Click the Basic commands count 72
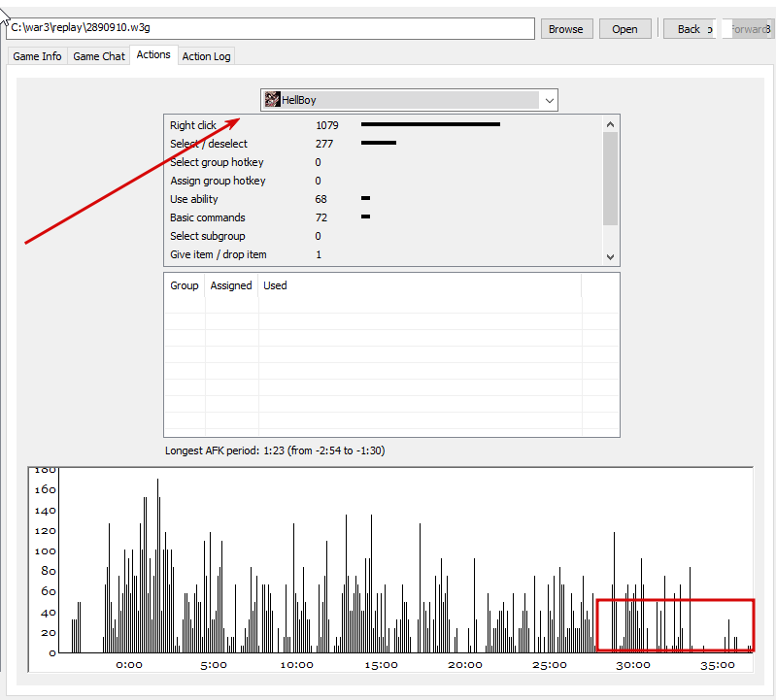This screenshot has height=700, width=776. tap(321, 217)
